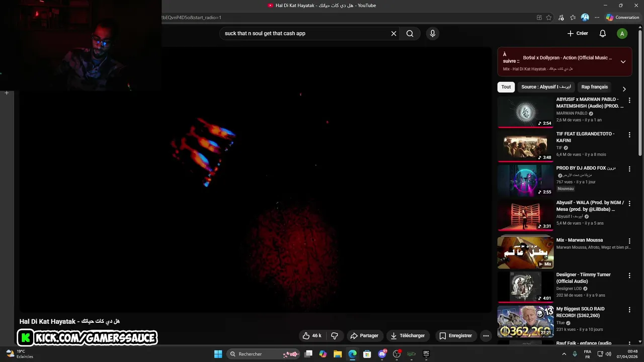Select the 'Tout' filter chip
Viewport: 644px width, 362px height.
(506, 87)
